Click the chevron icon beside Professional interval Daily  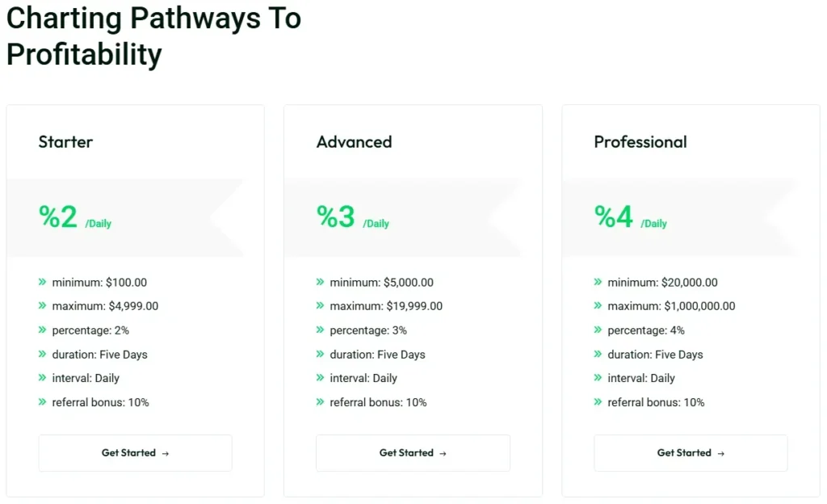[598, 378]
